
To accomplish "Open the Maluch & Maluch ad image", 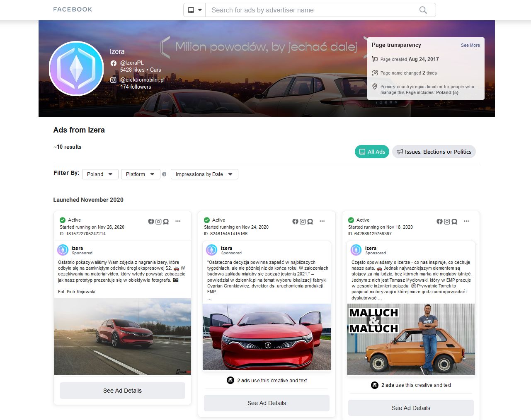I will click(x=411, y=339).
